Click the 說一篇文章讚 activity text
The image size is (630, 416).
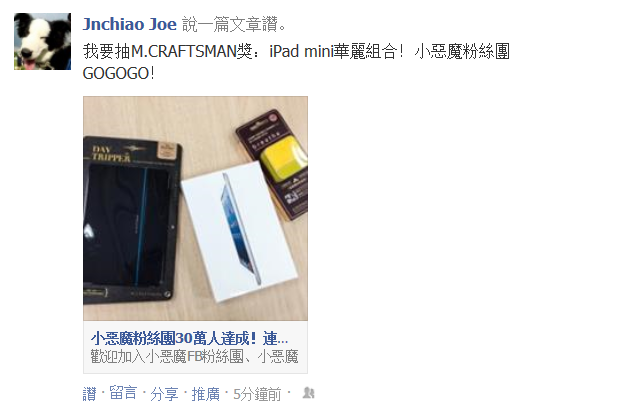[x=234, y=25]
